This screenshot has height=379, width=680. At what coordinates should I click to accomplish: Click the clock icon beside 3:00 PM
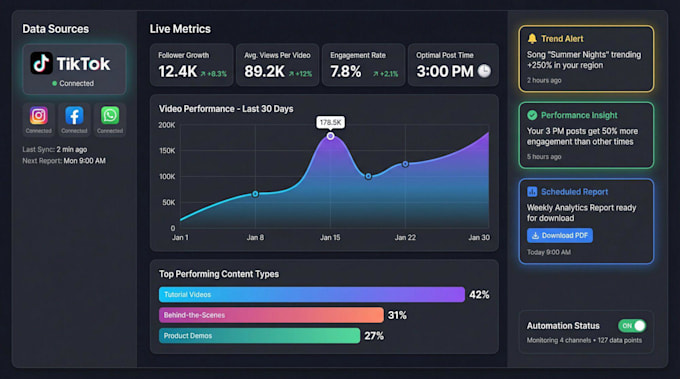484,71
